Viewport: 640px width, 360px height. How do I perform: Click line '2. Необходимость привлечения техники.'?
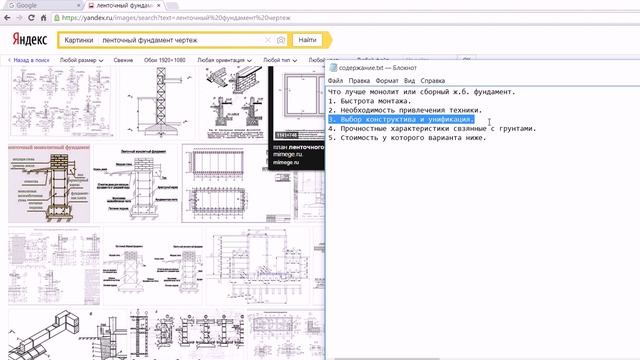click(405, 110)
